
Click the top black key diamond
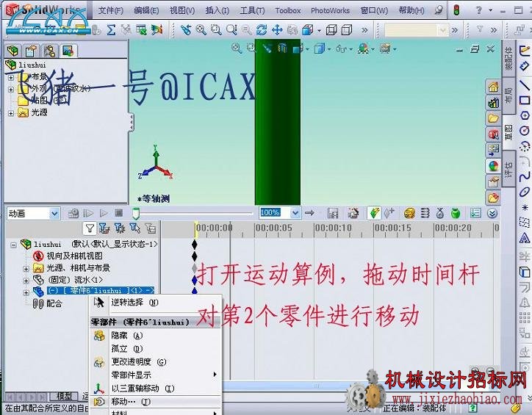195,244
